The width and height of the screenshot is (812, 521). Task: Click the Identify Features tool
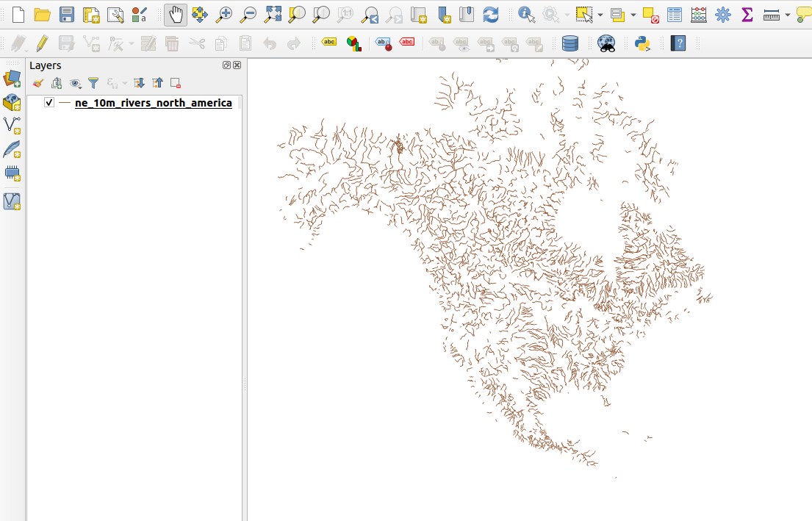526,14
